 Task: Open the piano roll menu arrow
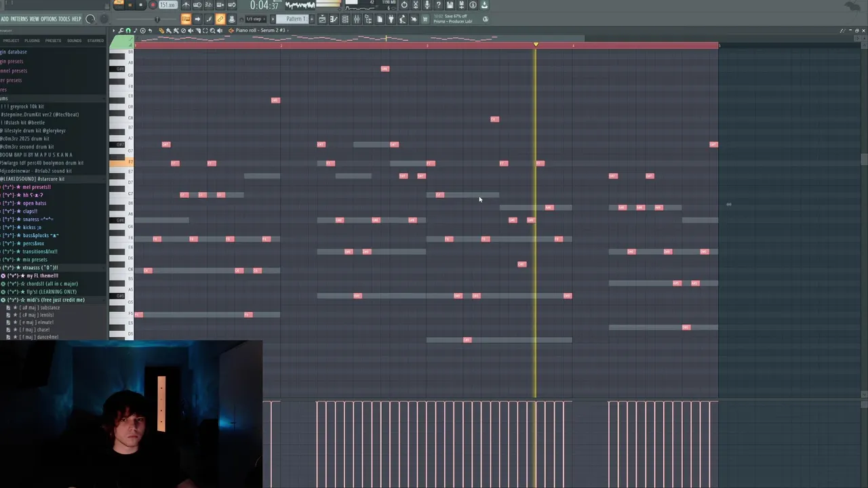[113, 30]
